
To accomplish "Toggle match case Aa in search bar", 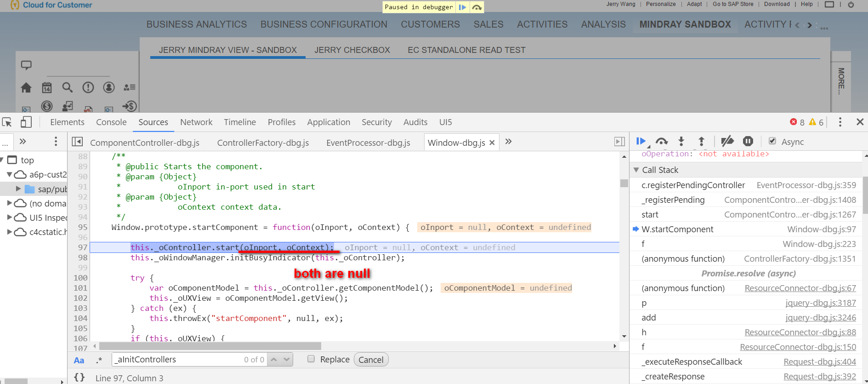I will (x=79, y=361).
